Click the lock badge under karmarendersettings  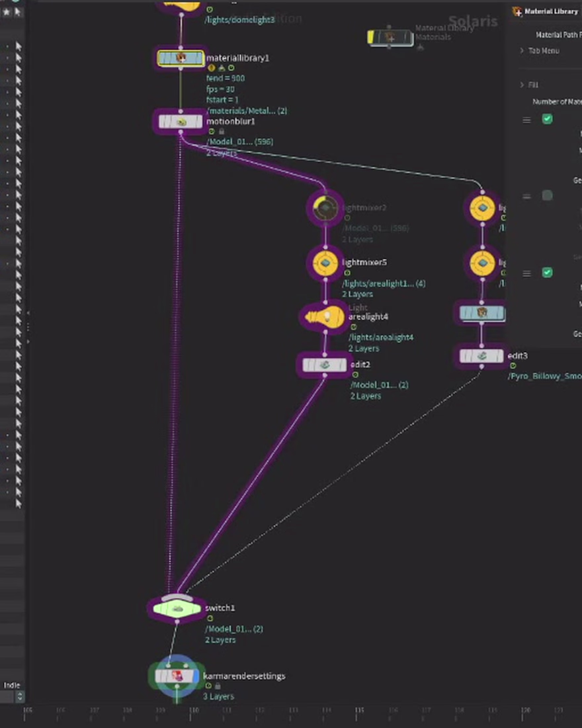point(218,686)
